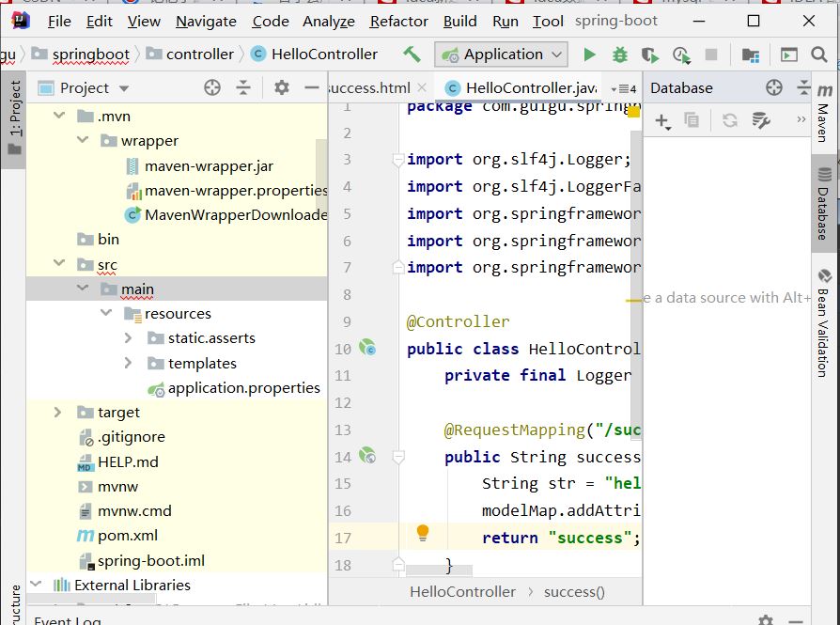
Task: Collapse the wrapper folder
Action: pos(83,140)
